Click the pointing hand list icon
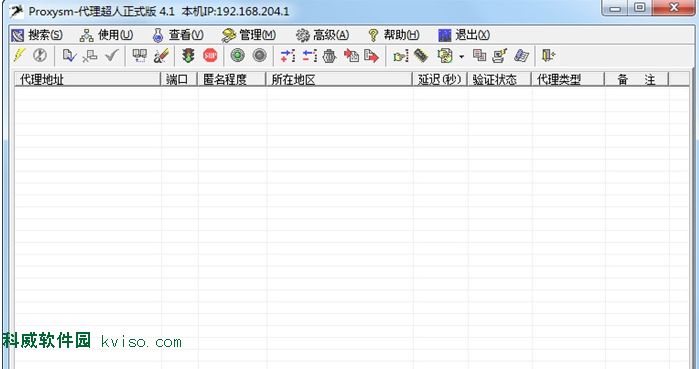 (x=401, y=56)
